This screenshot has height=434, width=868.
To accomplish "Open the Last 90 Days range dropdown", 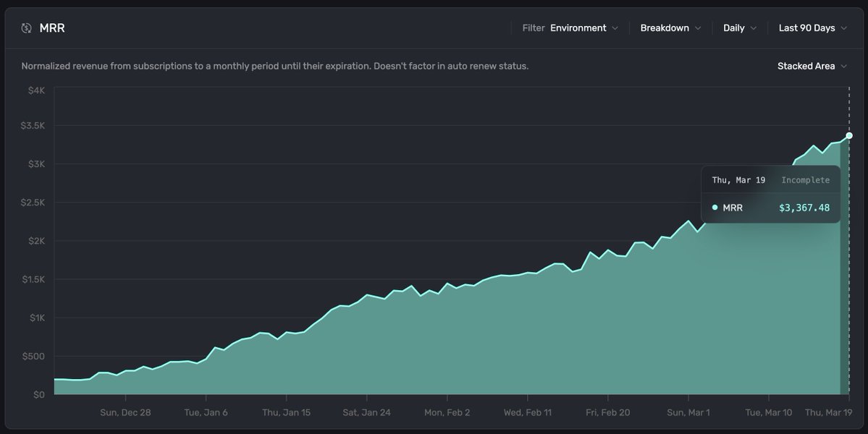I will point(813,28).
